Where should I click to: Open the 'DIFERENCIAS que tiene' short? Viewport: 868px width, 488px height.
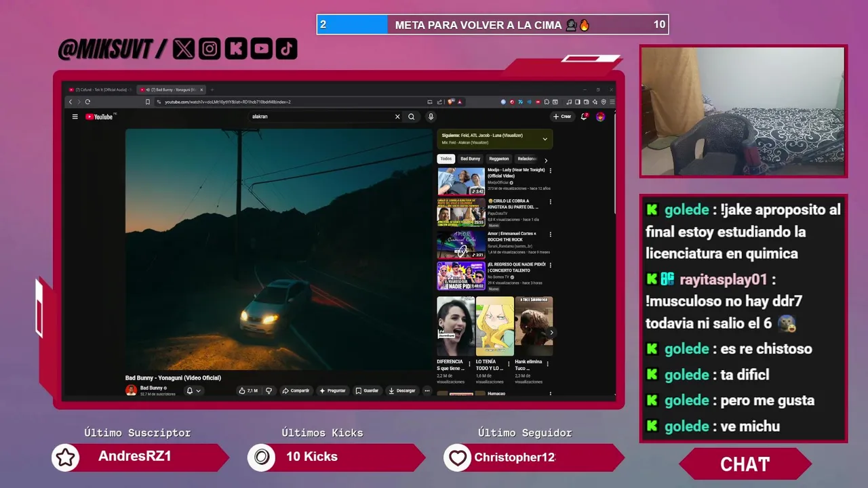pos(456,326)
